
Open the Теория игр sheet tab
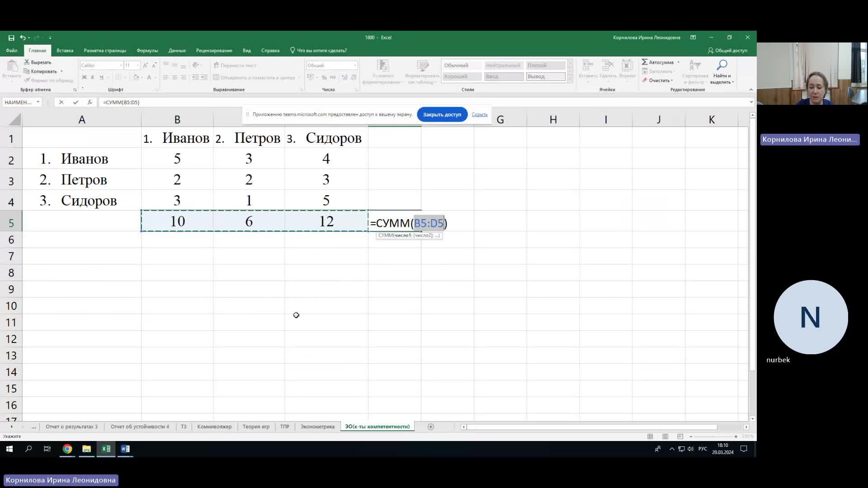[256, 427]
